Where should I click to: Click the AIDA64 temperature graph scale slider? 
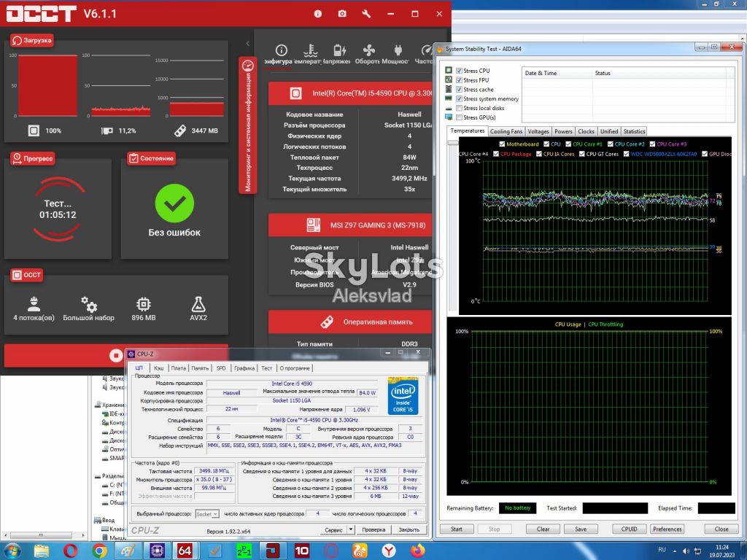click(452, 142)
